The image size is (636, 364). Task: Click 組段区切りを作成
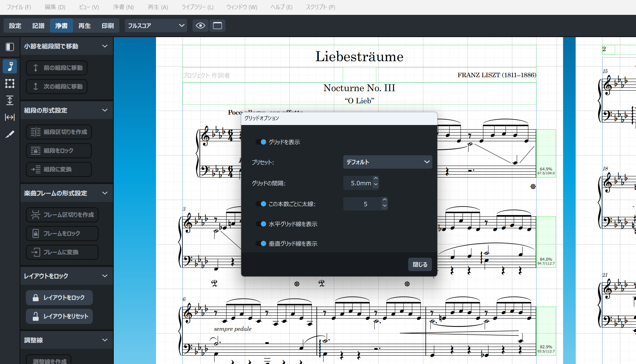coord(59,132)
